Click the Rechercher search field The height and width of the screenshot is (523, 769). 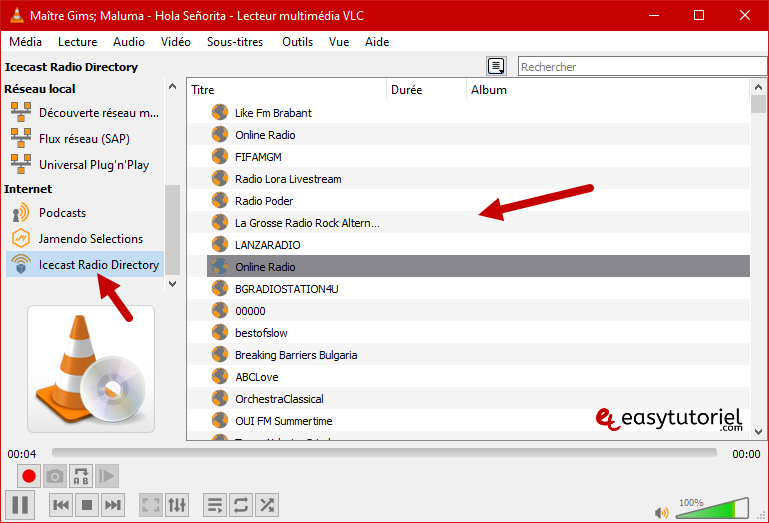(642, 66)
